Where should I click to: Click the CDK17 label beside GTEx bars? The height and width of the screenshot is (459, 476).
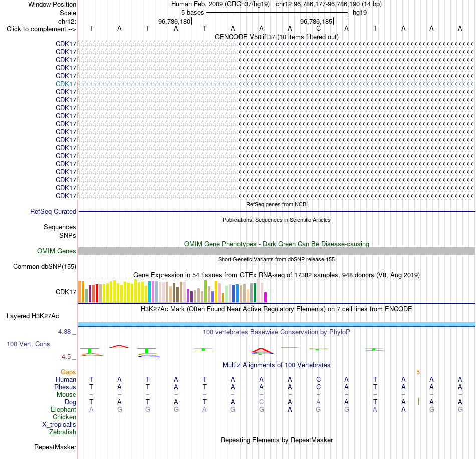point(66,292)
